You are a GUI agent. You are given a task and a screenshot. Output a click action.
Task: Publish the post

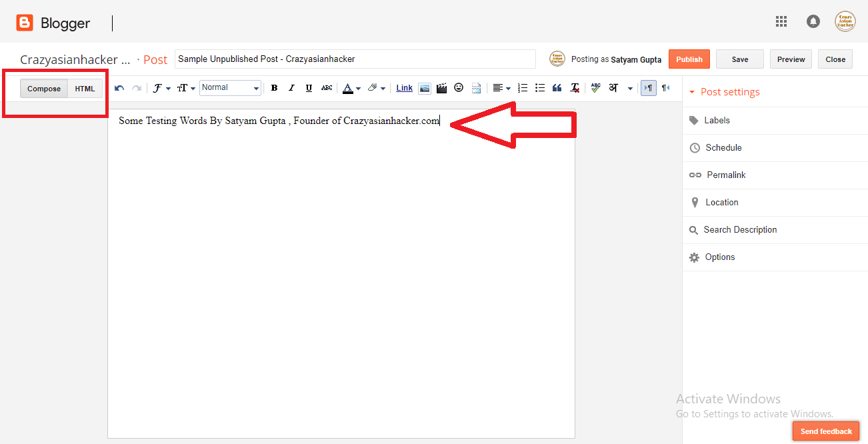pyautogui.click(x=689, y=59)
